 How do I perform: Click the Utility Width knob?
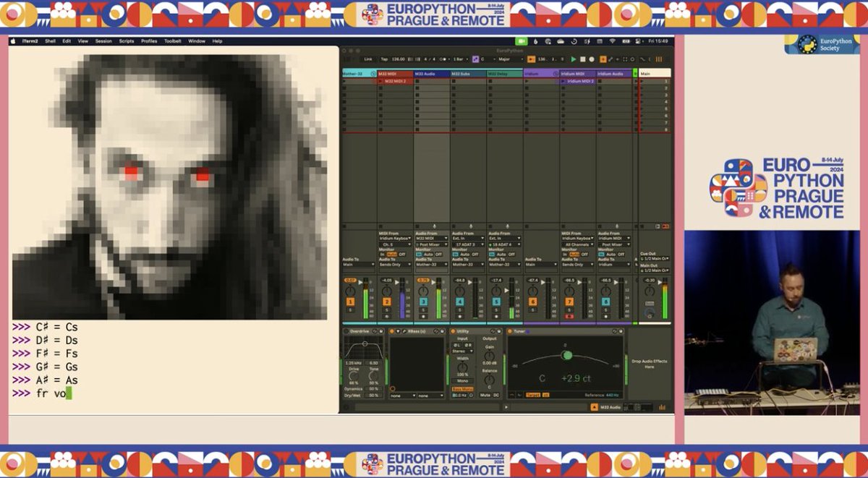(462, 367)
